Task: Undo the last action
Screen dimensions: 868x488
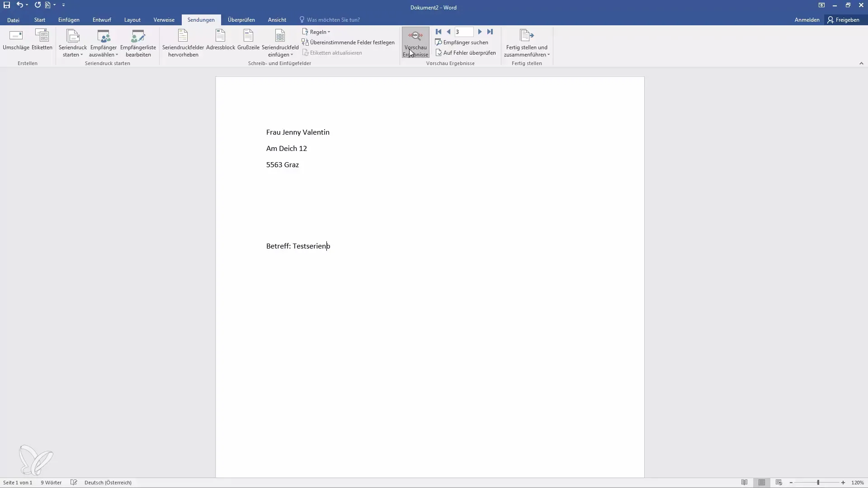Action: pos(19,5)
